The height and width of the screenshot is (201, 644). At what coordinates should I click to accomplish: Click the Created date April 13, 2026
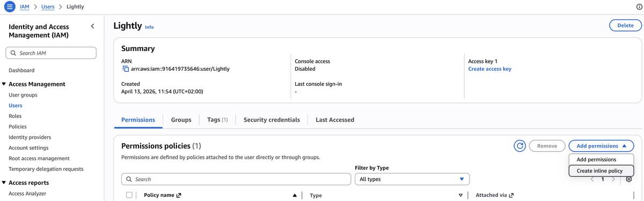[x=162, y=92]
